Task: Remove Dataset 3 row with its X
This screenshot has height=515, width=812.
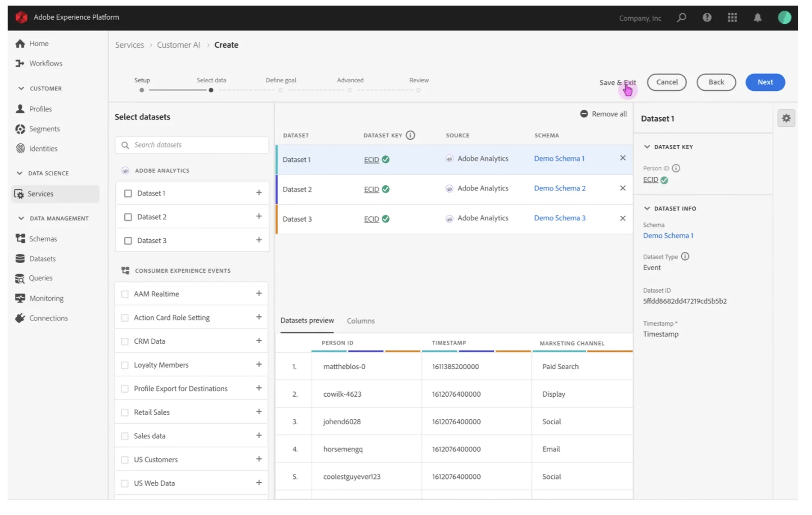Action: pyautogui.click(x=623, y=218)
